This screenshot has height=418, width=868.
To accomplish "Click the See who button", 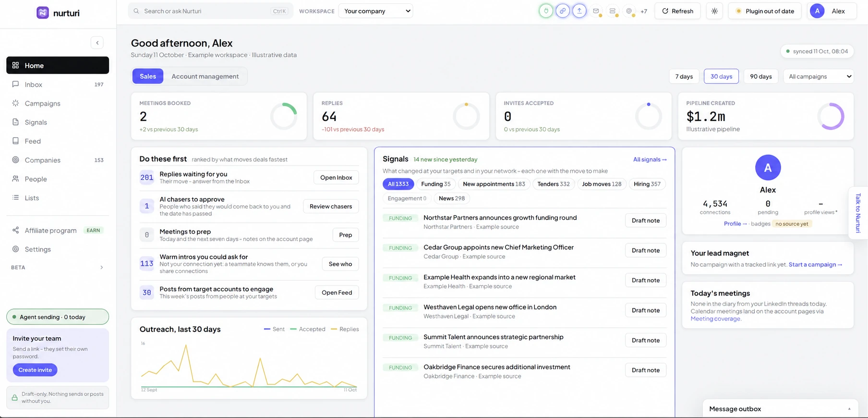I will coord(340,264).
